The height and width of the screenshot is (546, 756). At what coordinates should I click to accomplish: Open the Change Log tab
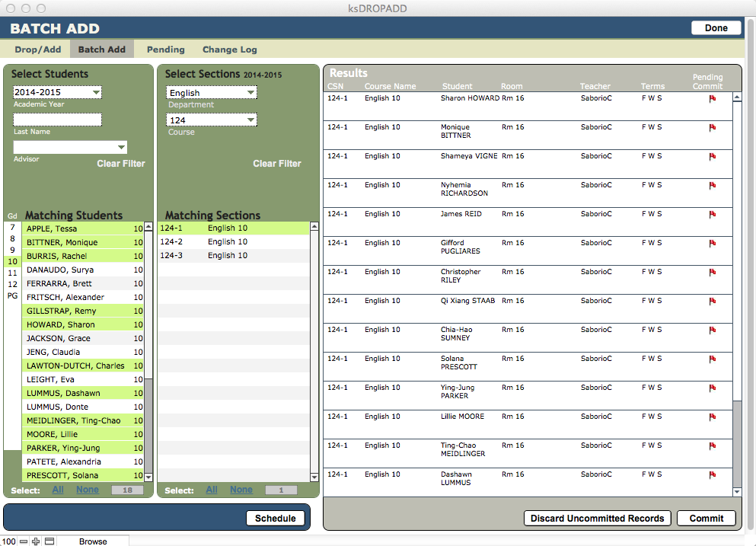(x=229, y=49)
